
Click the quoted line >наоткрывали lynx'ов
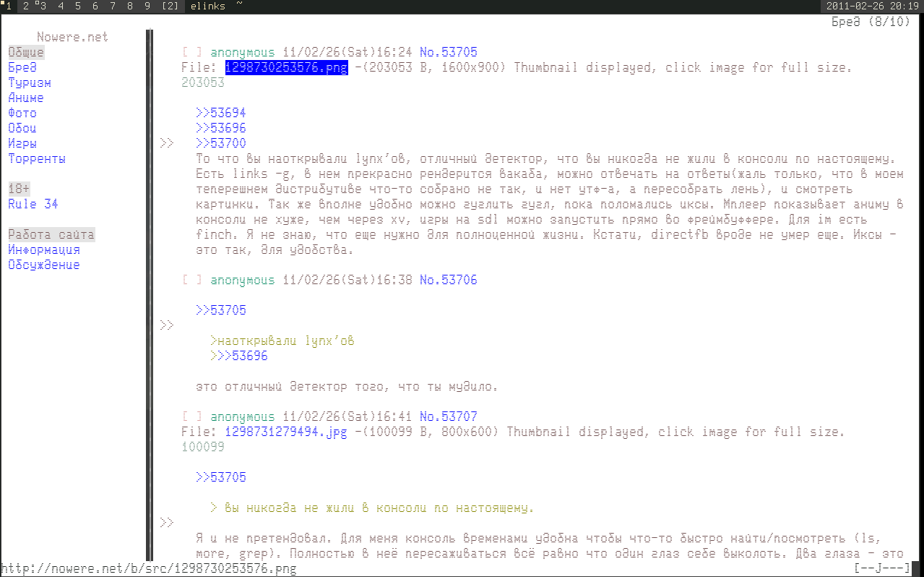click(x=282, y=341)
